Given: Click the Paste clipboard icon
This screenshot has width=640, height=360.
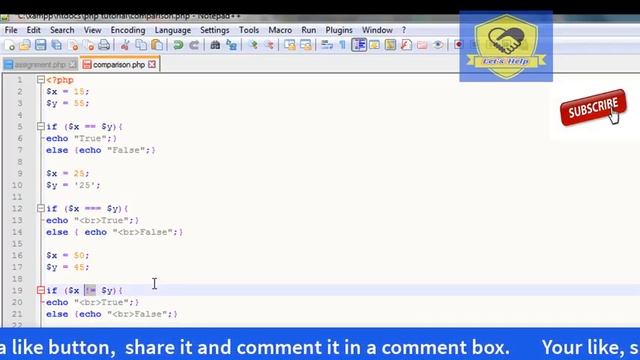Looking at the screenshot, I should click(x=157, y=45).
